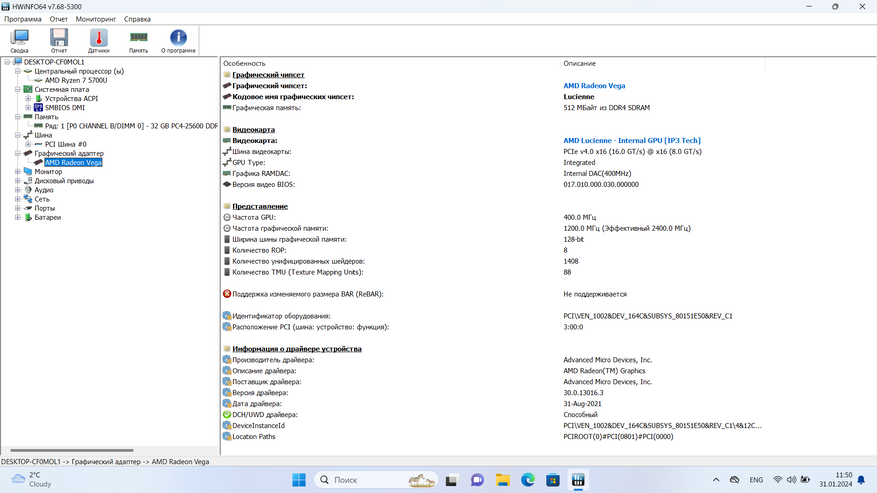Collapse the Системная плата node

tap(18, 90)
